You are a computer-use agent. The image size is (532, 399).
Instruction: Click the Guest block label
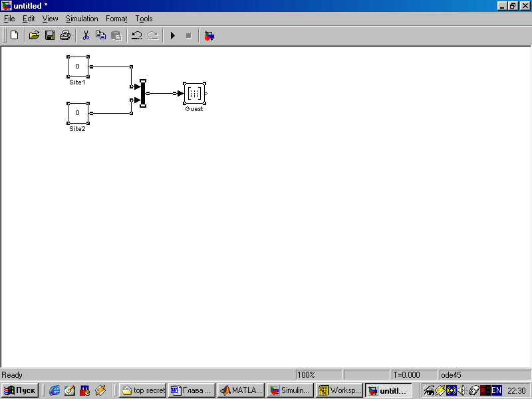(x=194, y=109)
